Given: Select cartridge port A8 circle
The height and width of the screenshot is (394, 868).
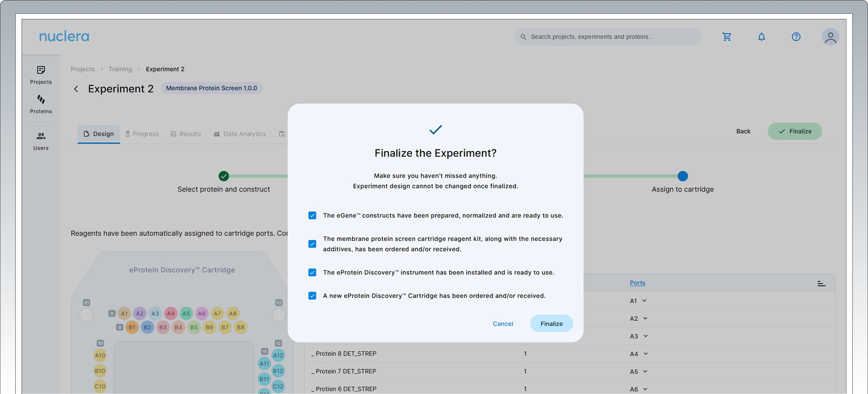Looking at the screenshot, I should point(232,313).
